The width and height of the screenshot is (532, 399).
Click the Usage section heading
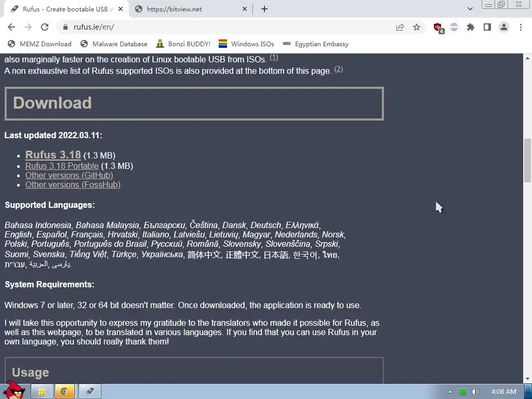click(31, 373)
